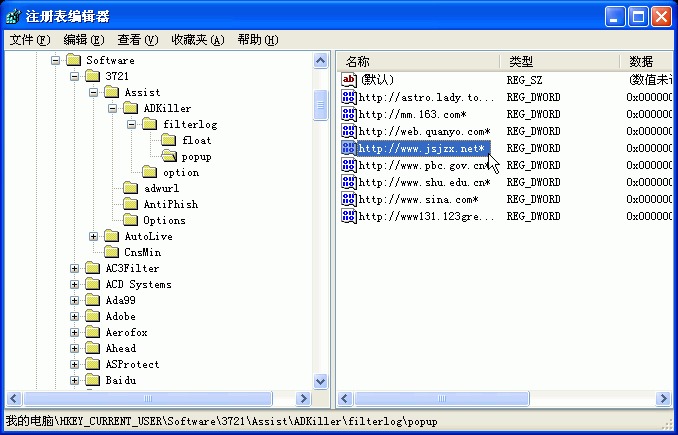Click the value pane horizontal scrollbar thumb

[x=442, y=398]
